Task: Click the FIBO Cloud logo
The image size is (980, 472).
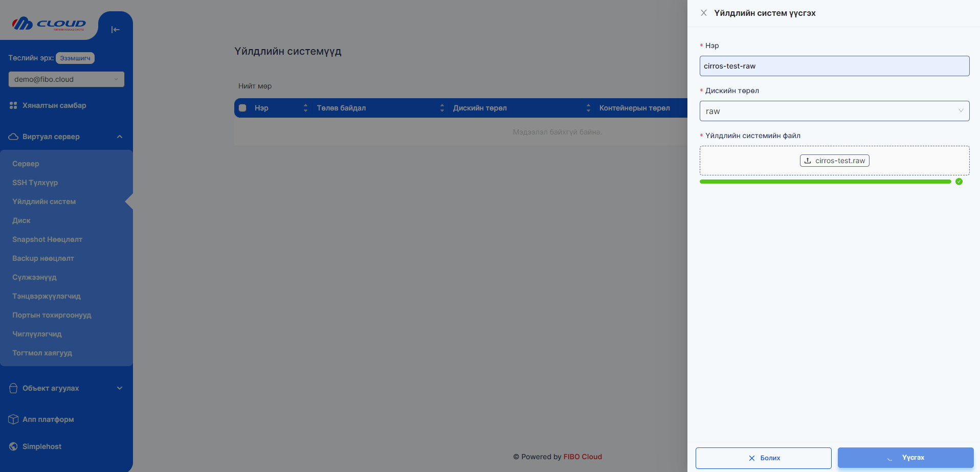Action: (49, 24)
